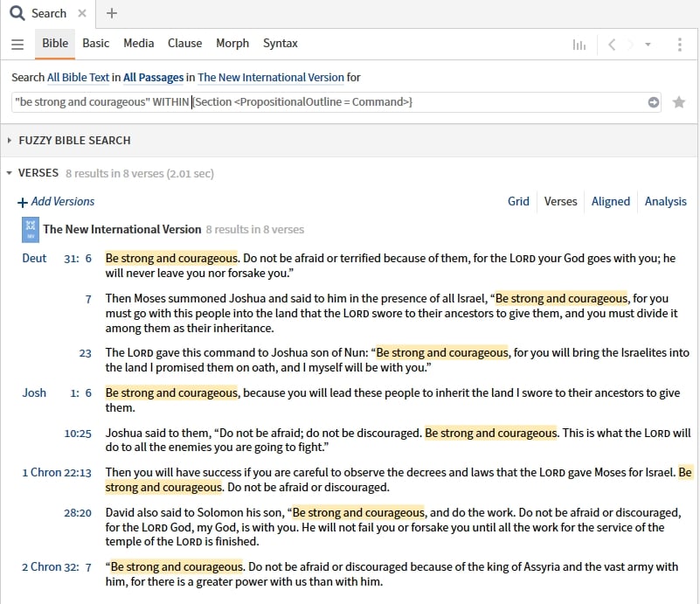Go back with the left arrow

612,45
